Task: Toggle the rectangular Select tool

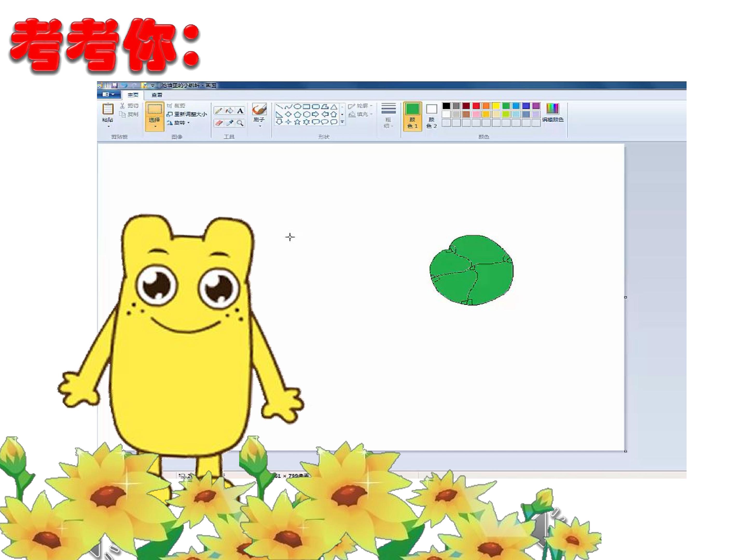Action: pos(155,116)
